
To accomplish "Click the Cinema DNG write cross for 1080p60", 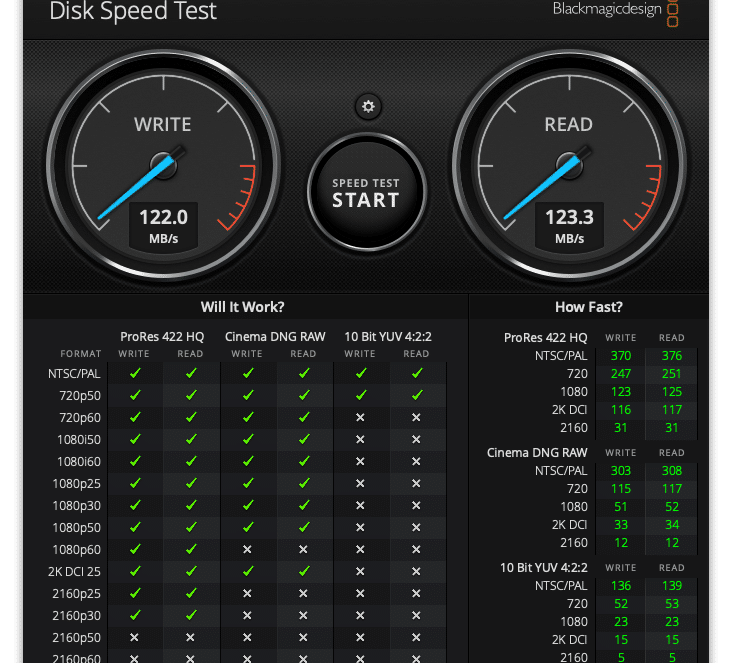I will (247, 550).
